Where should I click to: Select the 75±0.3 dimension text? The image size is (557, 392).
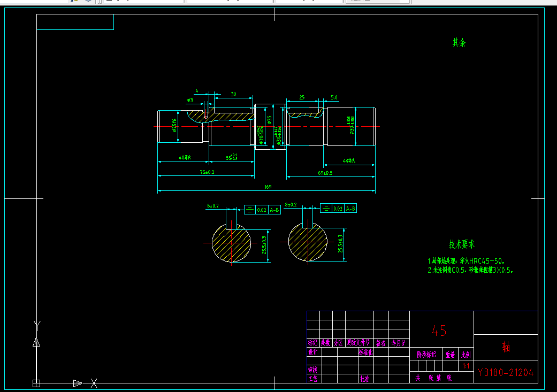[x=207, y=172]
